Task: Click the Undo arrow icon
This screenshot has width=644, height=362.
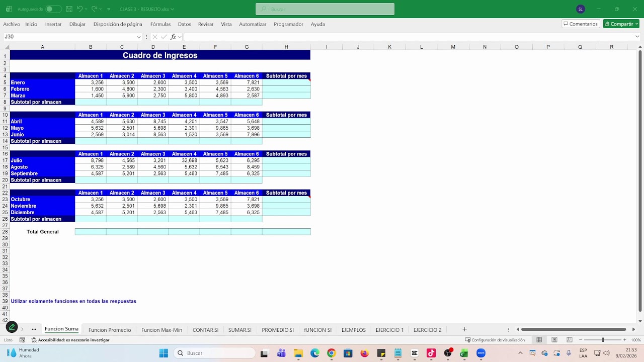Action: [x=79, y=9]
